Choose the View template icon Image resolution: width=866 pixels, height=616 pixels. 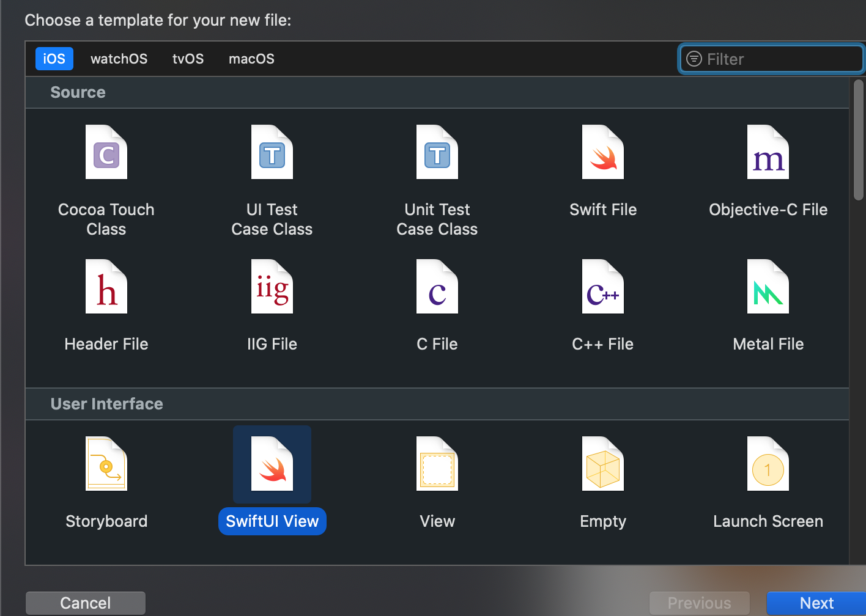pos(437,464)
